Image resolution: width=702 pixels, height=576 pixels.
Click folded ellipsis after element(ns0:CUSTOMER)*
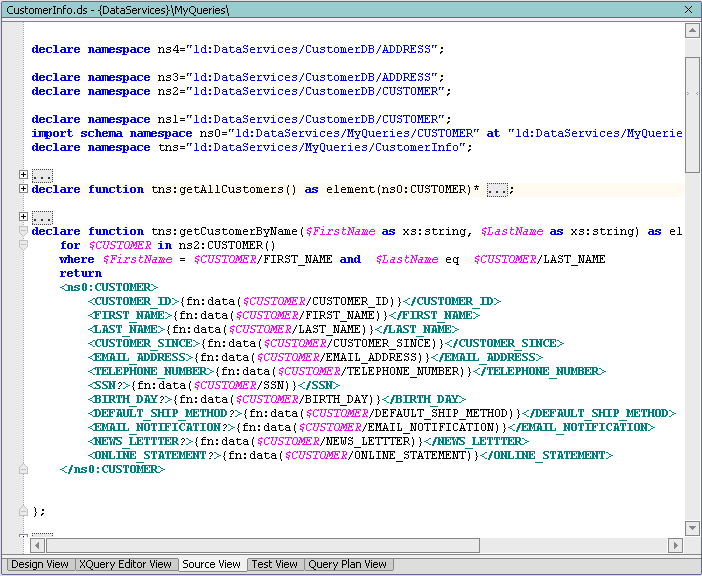click(x=497, y=190)
